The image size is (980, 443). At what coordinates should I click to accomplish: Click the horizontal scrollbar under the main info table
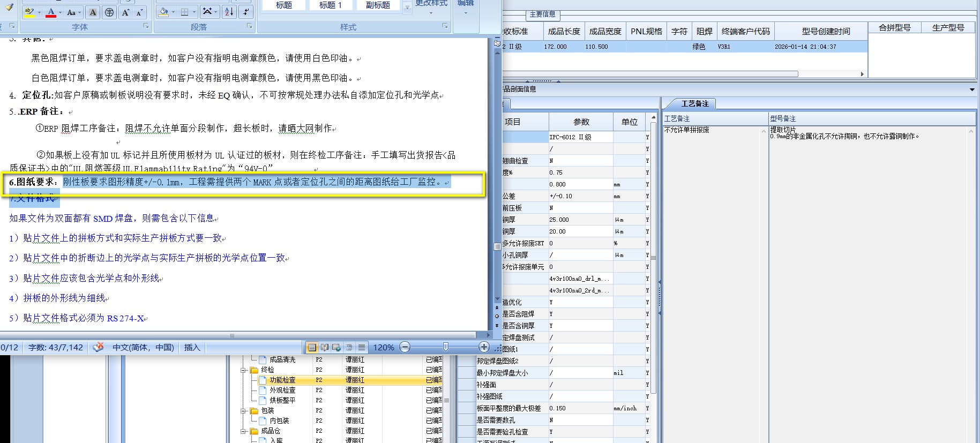tap(650, 74)
